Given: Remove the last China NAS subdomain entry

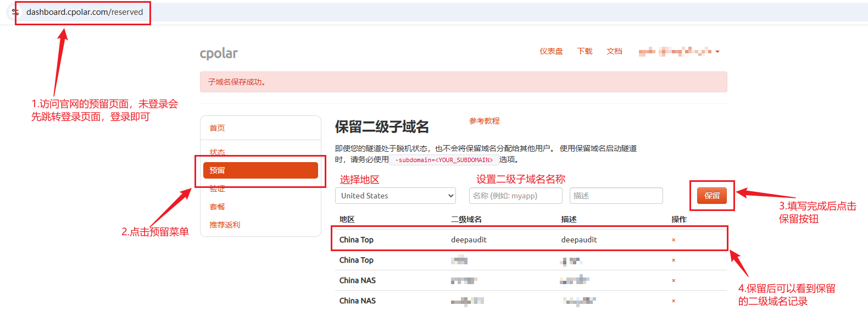Looking at the screenshot, I should click(x=674, y=301).
